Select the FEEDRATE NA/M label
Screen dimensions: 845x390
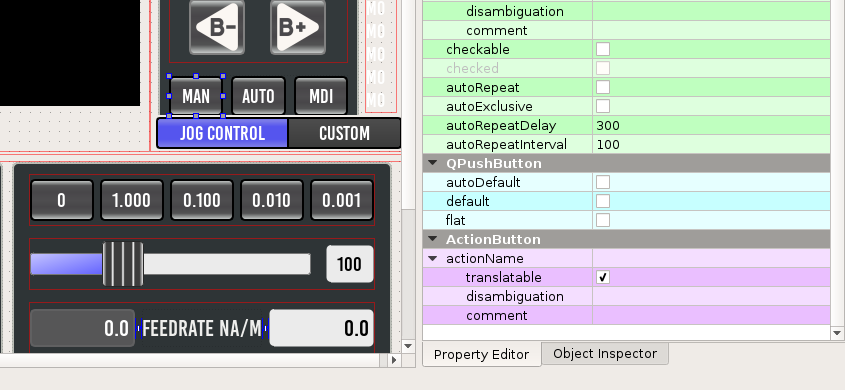202,328
